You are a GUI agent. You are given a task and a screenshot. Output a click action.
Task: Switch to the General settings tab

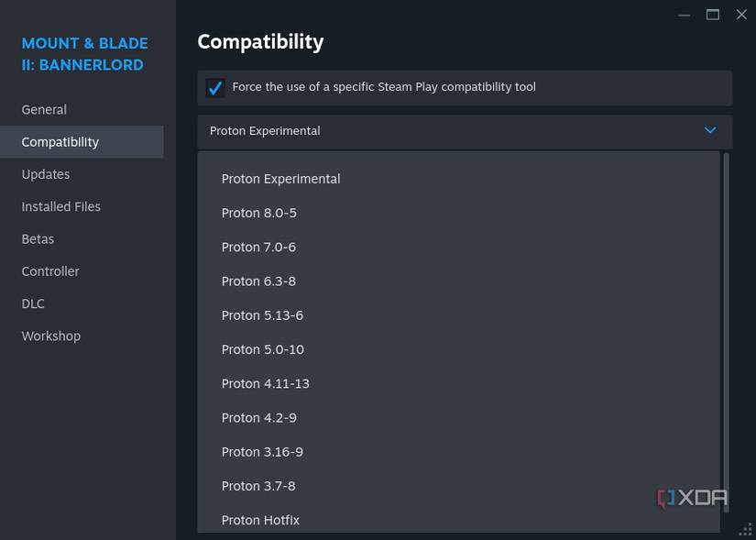(x=44, y=109)
